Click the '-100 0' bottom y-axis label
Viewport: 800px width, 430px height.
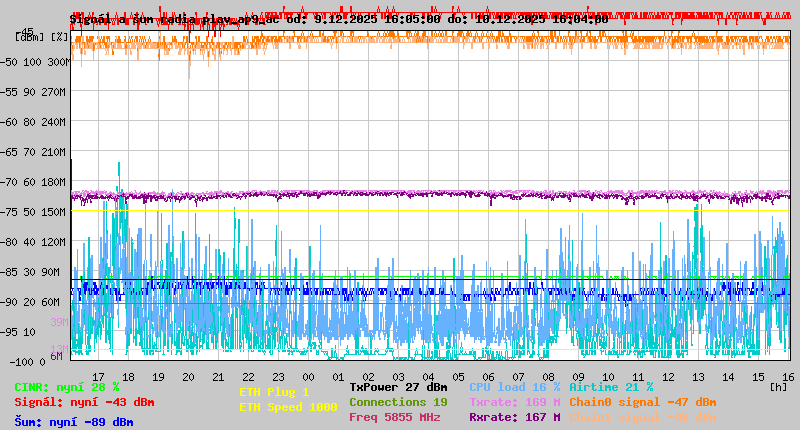(28, 362)
